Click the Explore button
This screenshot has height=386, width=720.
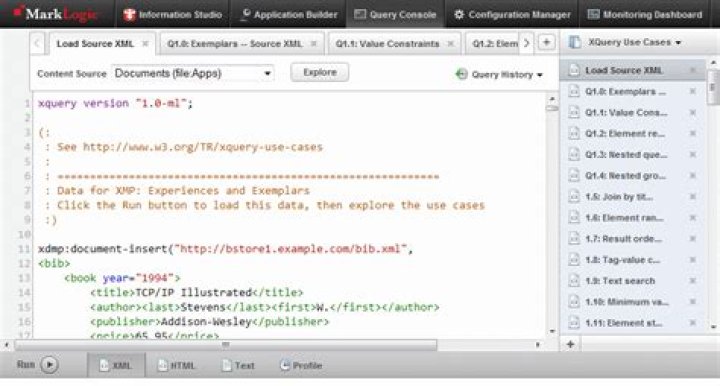tap(320, 73)
